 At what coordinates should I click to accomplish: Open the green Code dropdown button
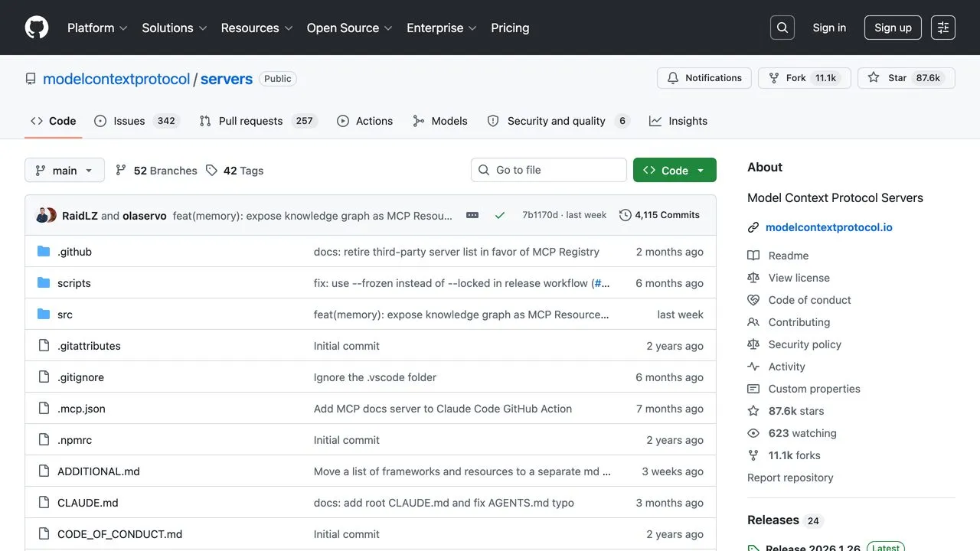(675, 170)
